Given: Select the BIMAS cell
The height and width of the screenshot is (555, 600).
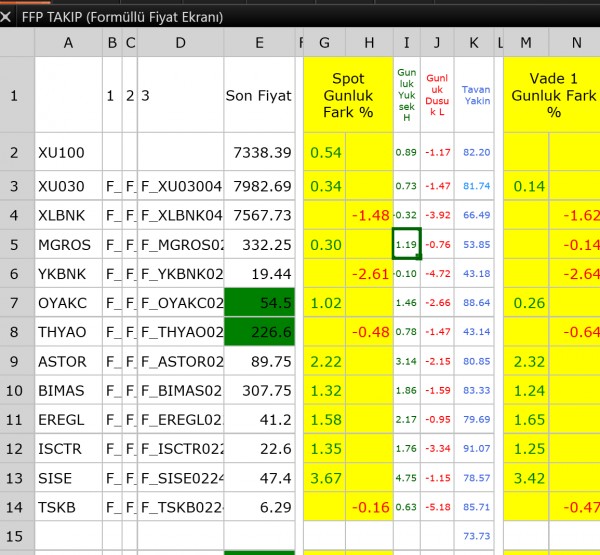Looking at the screenshot, I should tap(68, 390).
